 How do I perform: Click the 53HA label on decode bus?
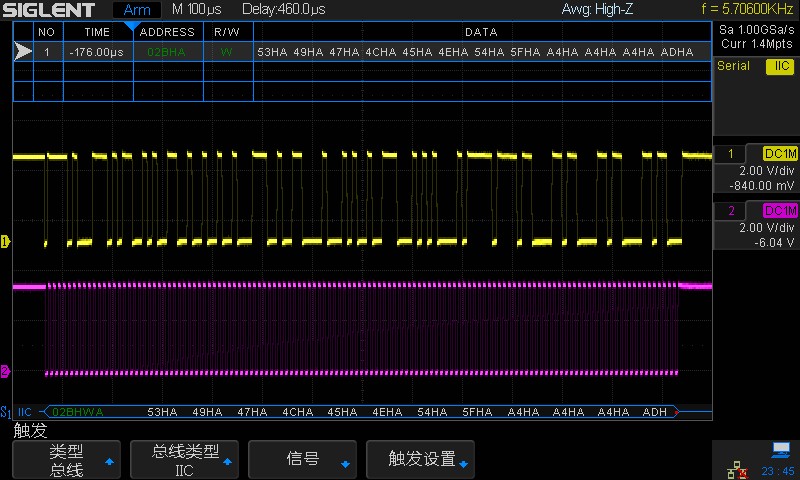pos(162,412)
